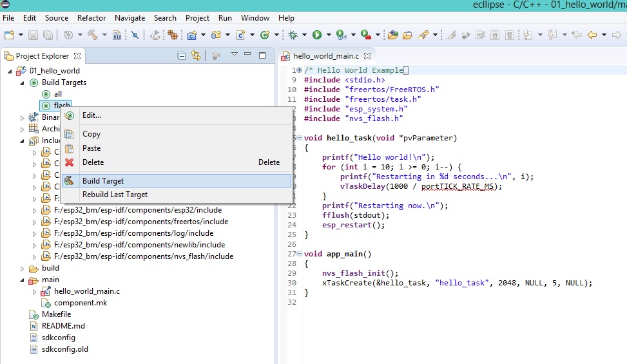
Task: Click the green Run button in toolbar
Action: 317,35
